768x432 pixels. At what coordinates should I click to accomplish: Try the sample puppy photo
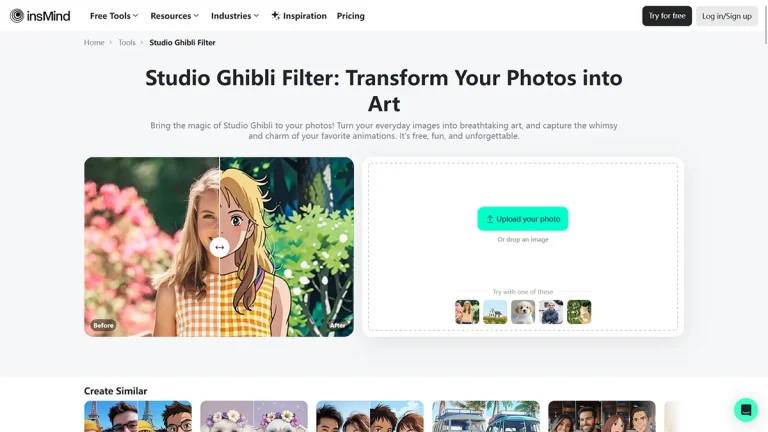pos(523,312)
